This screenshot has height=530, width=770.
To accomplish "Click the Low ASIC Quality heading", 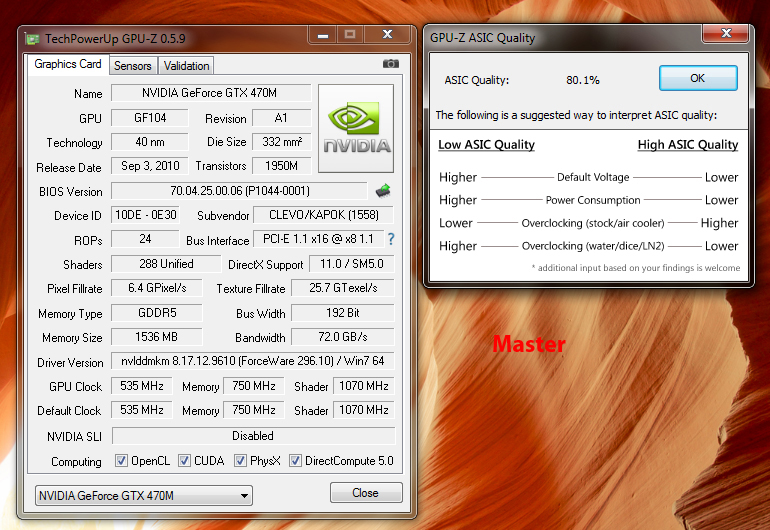I will click(x=486, y=145).
